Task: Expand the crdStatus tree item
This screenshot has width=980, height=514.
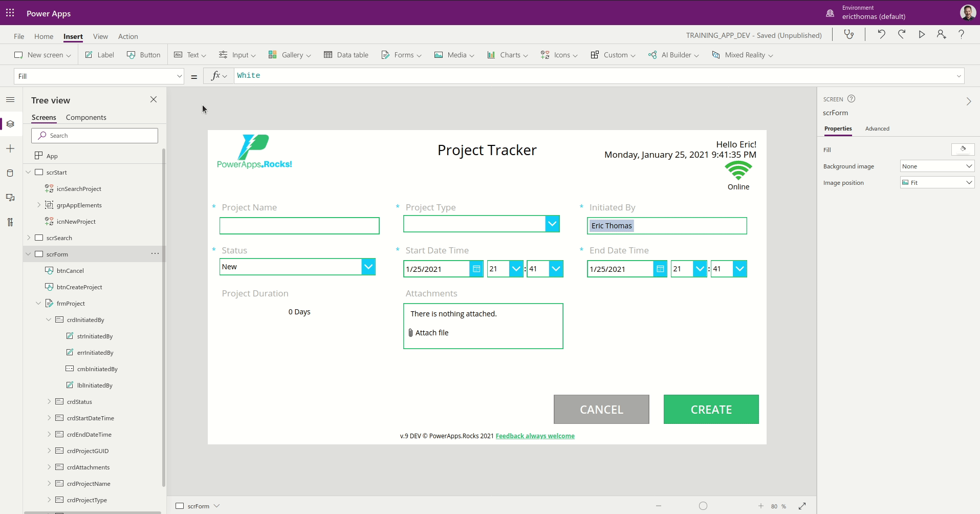Action: tap(49, 401)
